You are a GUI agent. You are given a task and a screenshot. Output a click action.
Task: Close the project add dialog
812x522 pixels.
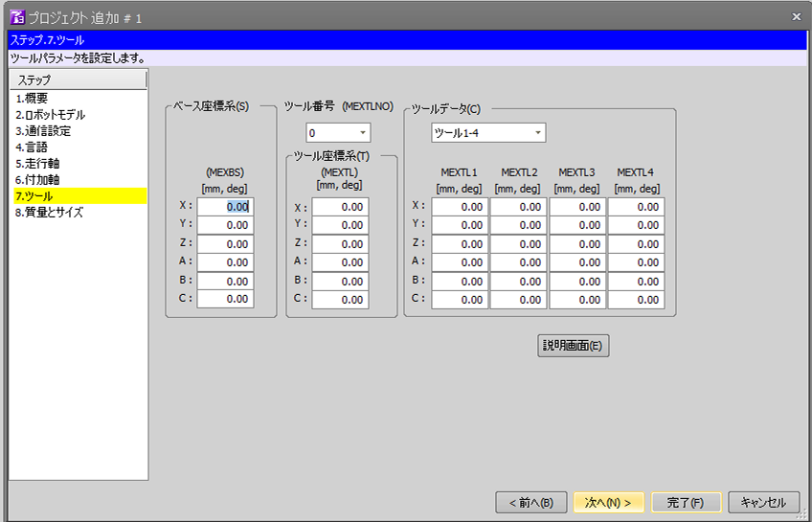coord(796,16)
